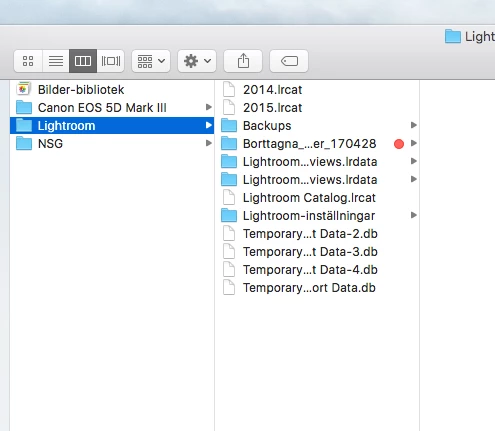Select the Lightroom folder row

[x=112, y=125]
